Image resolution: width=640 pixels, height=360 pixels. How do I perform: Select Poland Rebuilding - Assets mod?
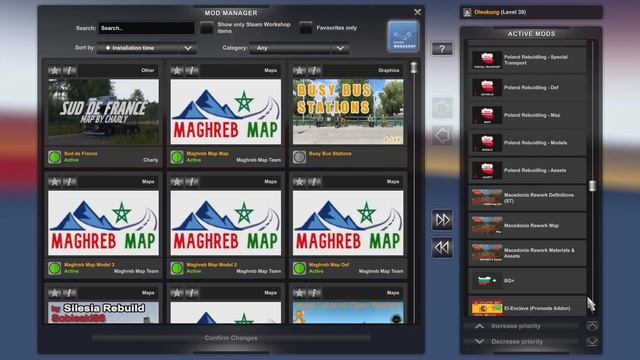coord(527,170)
